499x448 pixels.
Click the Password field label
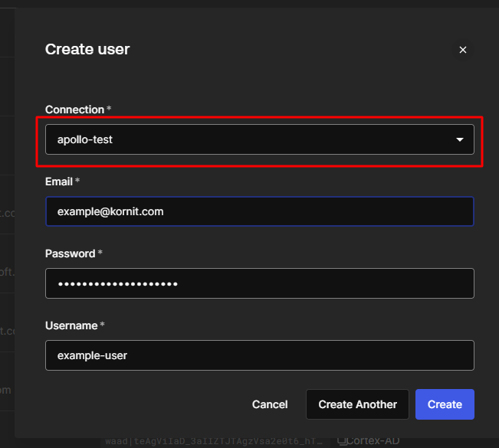click(x=70, y=253)
